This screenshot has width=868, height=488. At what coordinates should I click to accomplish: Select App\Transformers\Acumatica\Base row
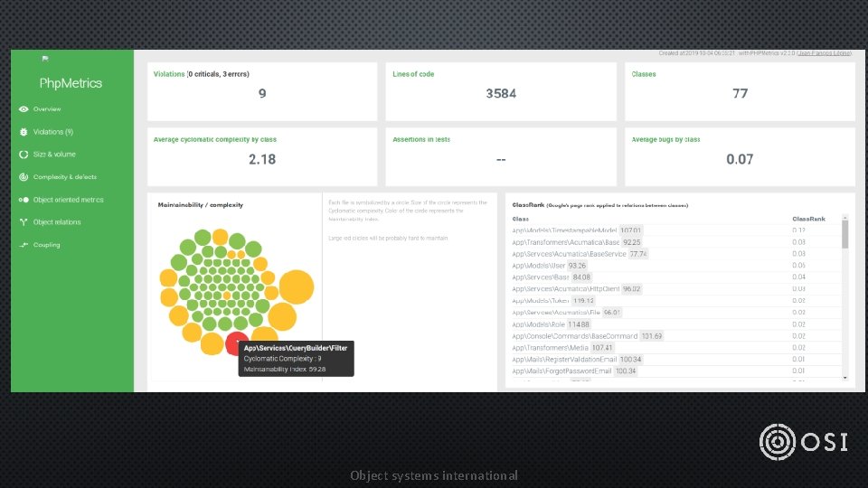[x=676, y=242]
